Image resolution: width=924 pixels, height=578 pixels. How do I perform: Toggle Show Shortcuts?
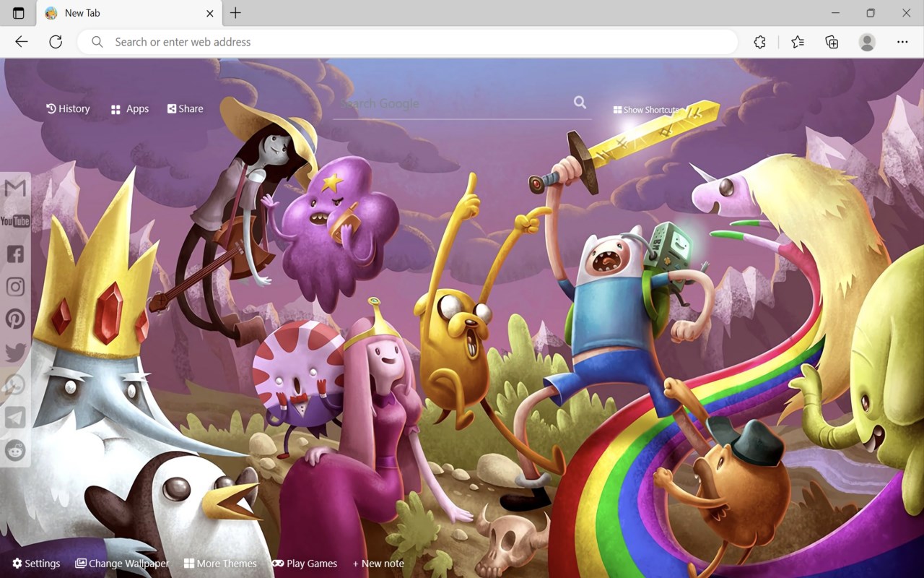(646, 110)
